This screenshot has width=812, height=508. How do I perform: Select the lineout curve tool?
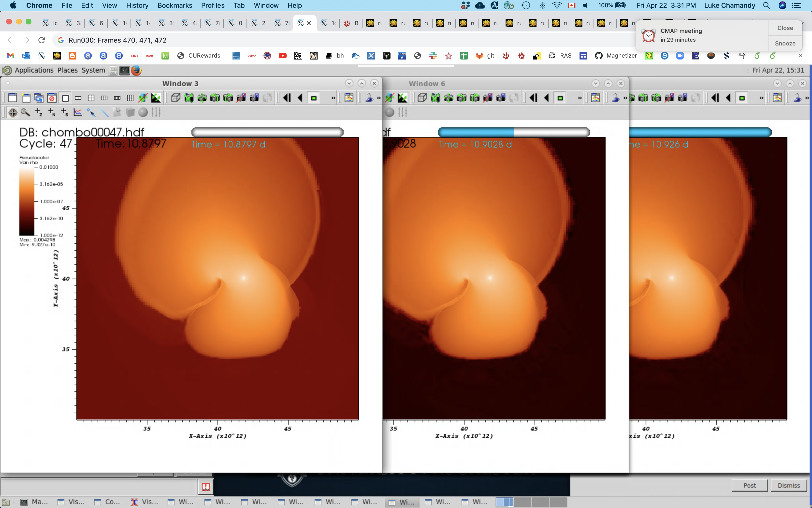(78, 112)
